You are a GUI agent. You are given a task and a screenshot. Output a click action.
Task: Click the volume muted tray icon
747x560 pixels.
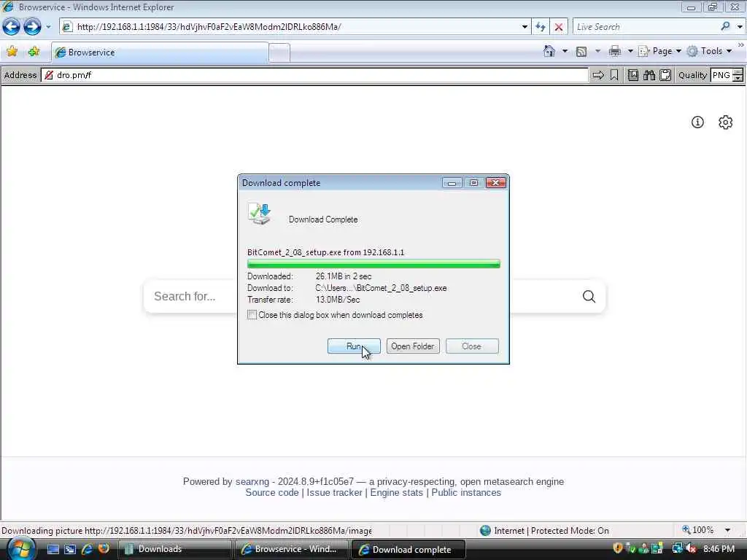[692, 549]
